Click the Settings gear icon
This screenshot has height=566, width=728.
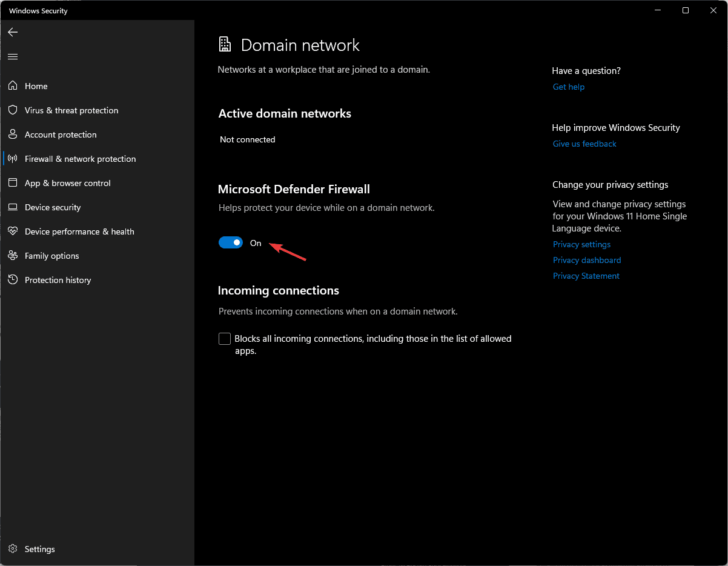pos(13,549)
